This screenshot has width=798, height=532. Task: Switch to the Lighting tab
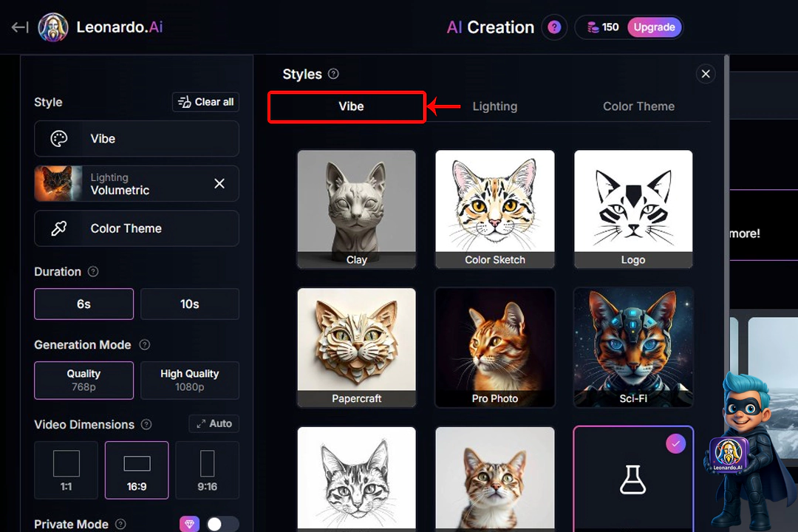click(x=494, y=106)
